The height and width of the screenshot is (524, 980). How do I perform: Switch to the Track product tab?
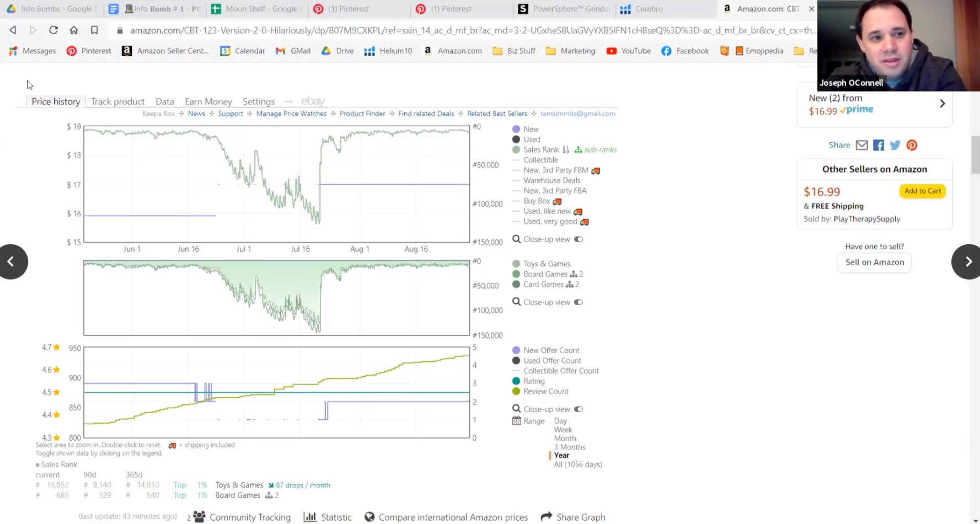(117, 101)
